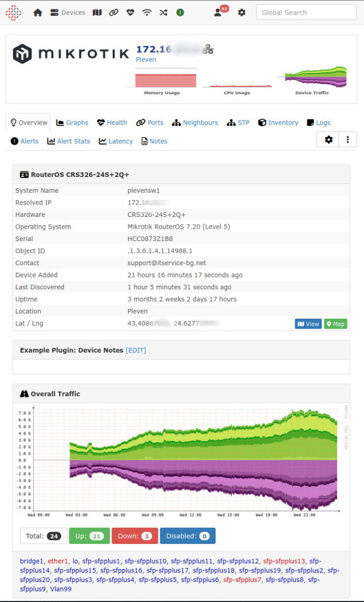364x602 pixels.
Task: Open device settings gear dropdown
Action: [x=328, y=139]
